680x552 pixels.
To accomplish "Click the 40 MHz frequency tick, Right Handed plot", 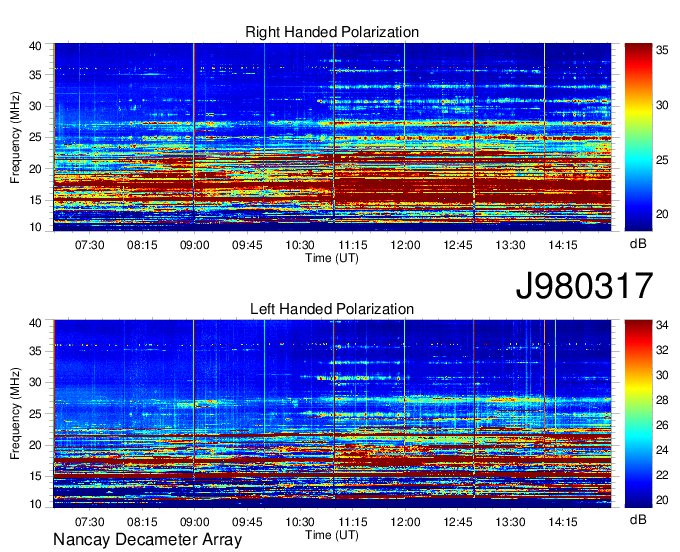I will (35, 46).
